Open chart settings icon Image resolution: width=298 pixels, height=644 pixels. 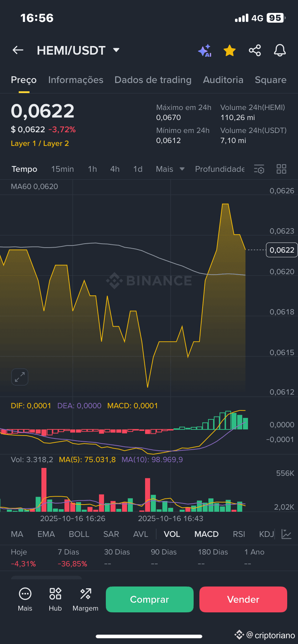point(259,169)
